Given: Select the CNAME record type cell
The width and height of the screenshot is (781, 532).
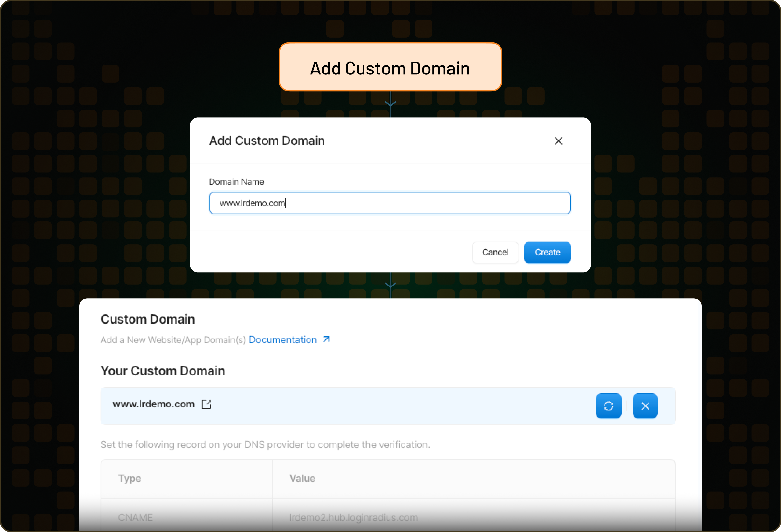Looking at the screenshot, I should (x=135, y=517).
